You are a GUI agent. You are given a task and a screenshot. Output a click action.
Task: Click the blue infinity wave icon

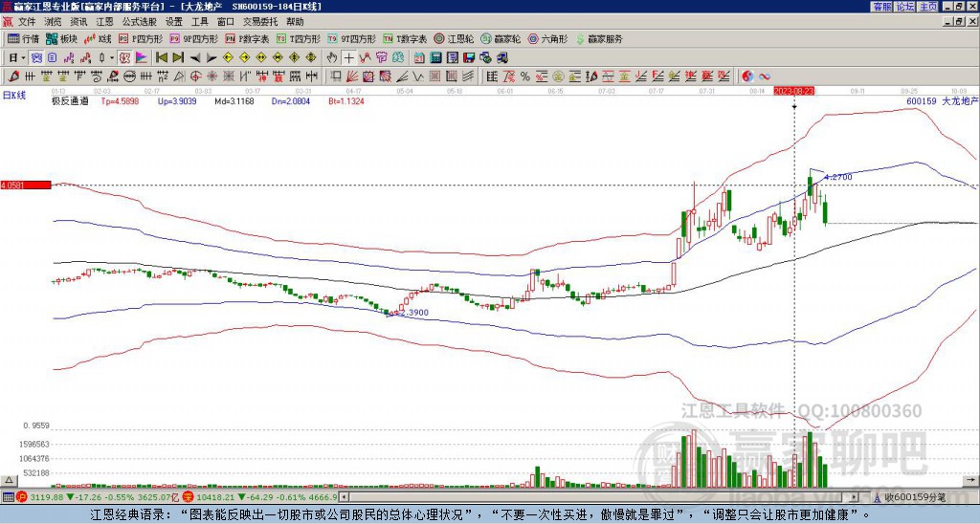[x=765, y=76]
